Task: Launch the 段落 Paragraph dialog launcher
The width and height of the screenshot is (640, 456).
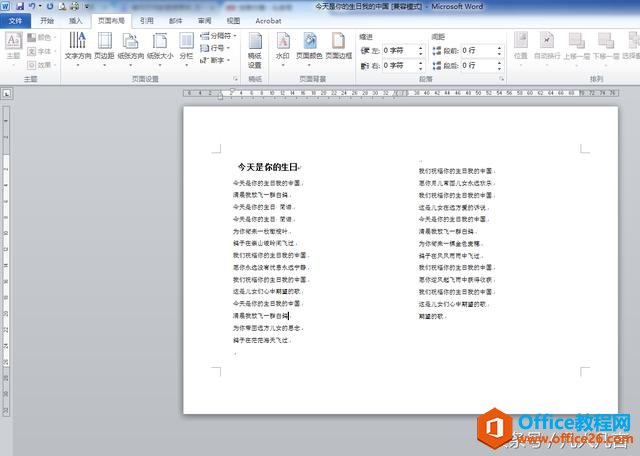Action: click(x=502, y=79)
